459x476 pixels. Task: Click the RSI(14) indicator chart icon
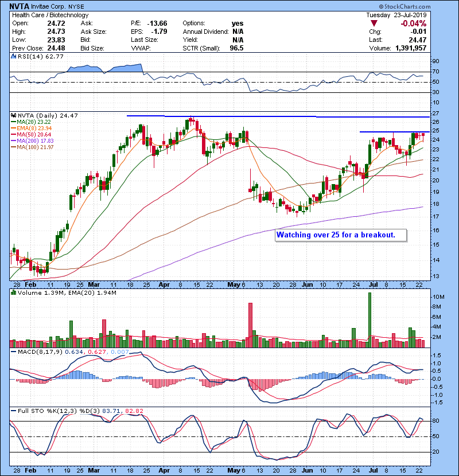click(x=14, y=56)
